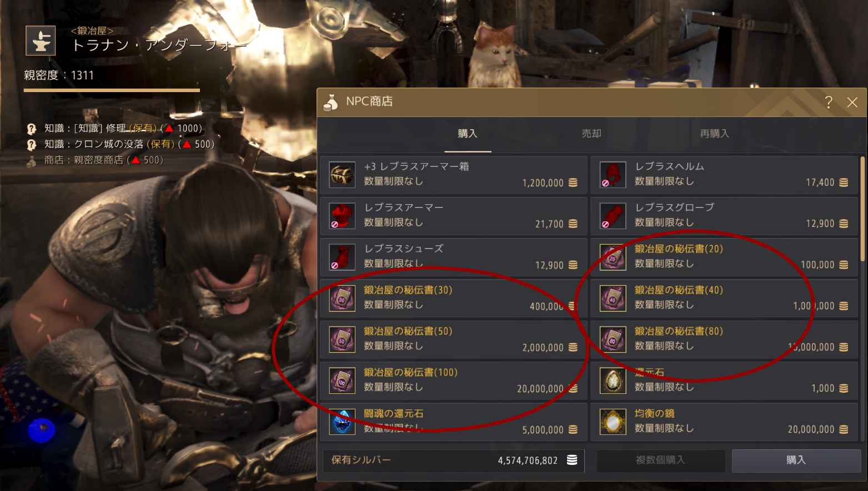Click the 還元石 egg-shaped stone icon
The height and width of the screenshot is (491, 868).
[613, 381]
